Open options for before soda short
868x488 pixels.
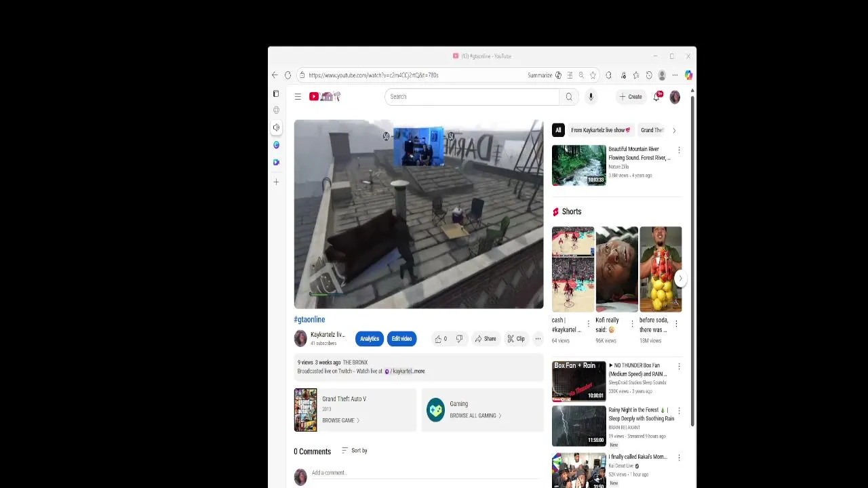676,324
